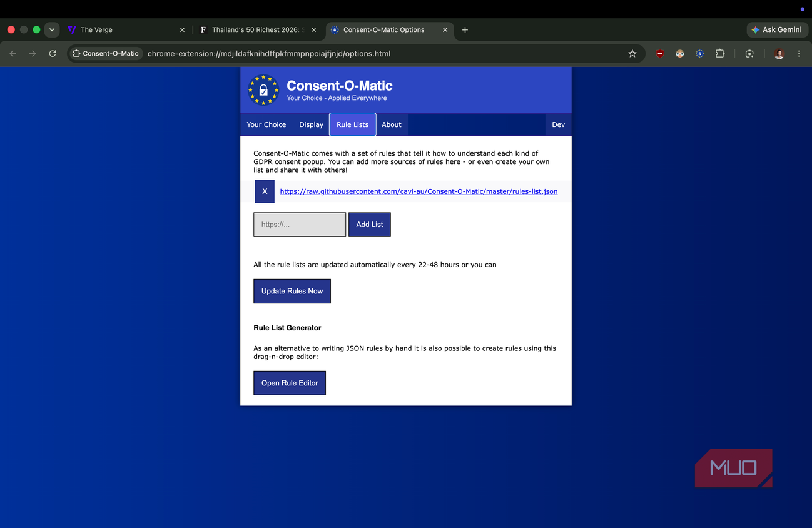Click the Add List button
812x528 pixels.
[x=370, y=225]
